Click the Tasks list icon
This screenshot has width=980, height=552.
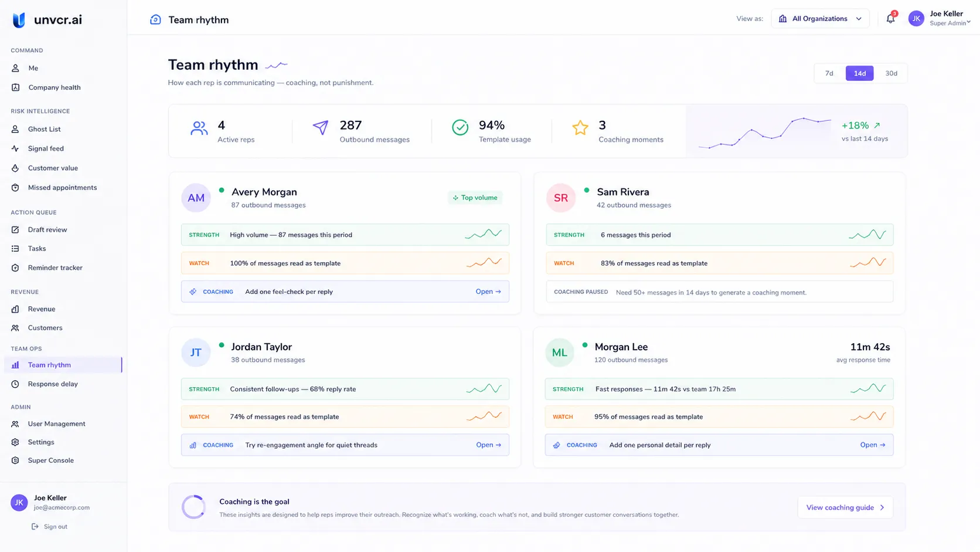point(15,249)
